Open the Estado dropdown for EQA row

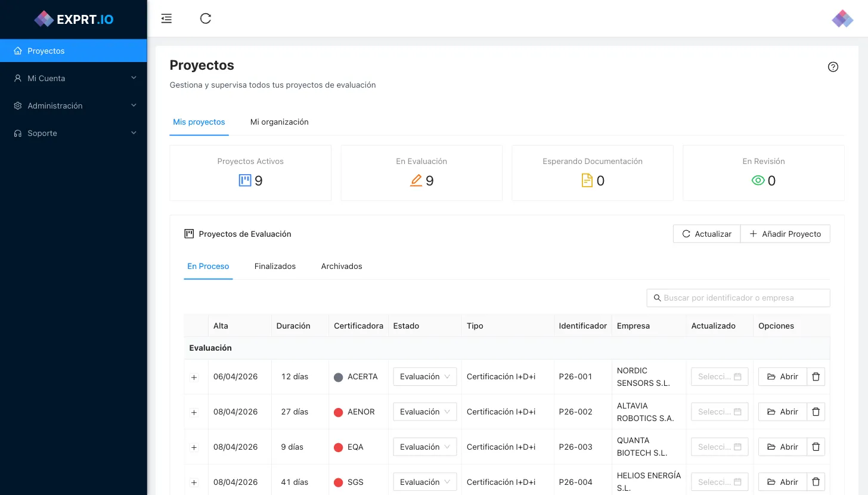click(425, 447)
